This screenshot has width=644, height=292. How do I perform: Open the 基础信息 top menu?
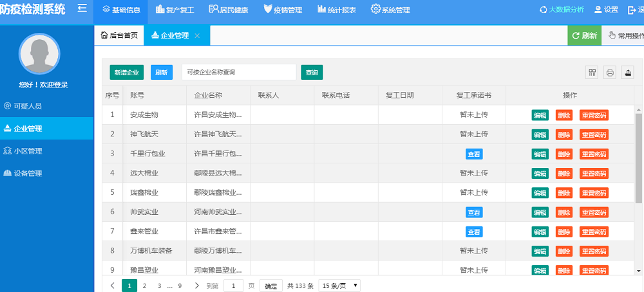click(120, 10)
